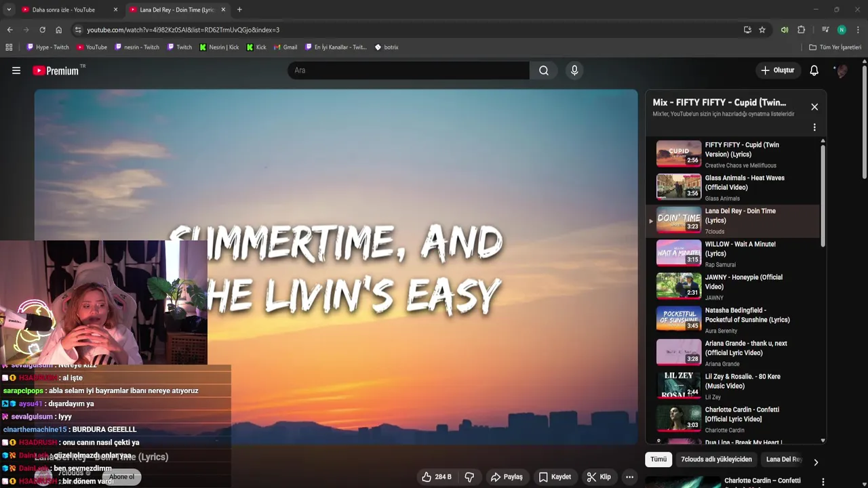Open Chrome three-dot menu

858,30
